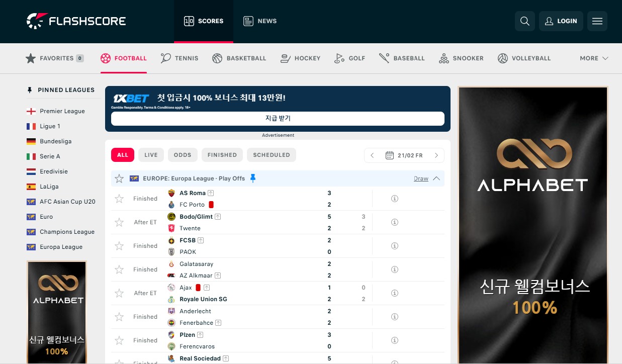Switch to the News tab
Screen dimensions: 622x364
click(x=260, y=21)
